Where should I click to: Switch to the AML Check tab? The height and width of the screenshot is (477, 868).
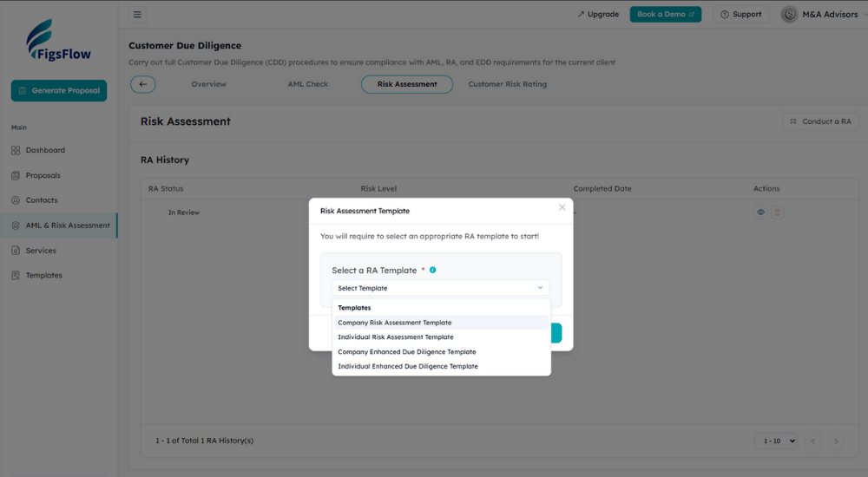308,84
